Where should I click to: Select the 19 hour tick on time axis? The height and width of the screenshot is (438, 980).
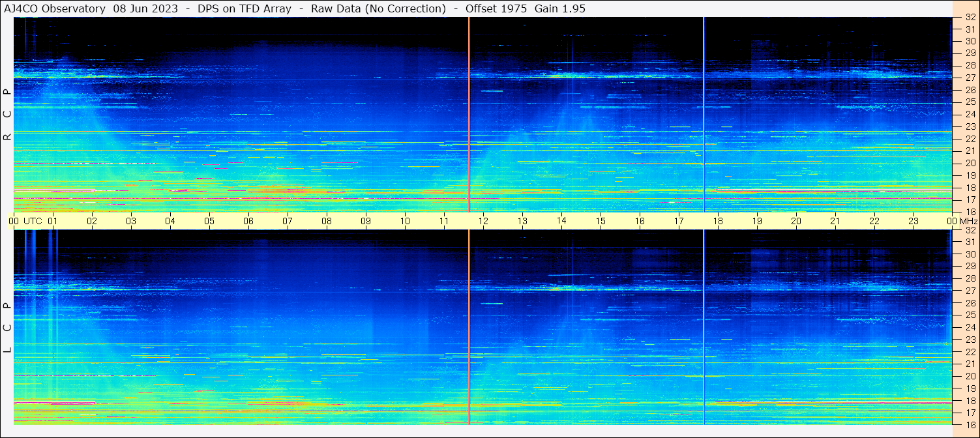tap(757, 221)
